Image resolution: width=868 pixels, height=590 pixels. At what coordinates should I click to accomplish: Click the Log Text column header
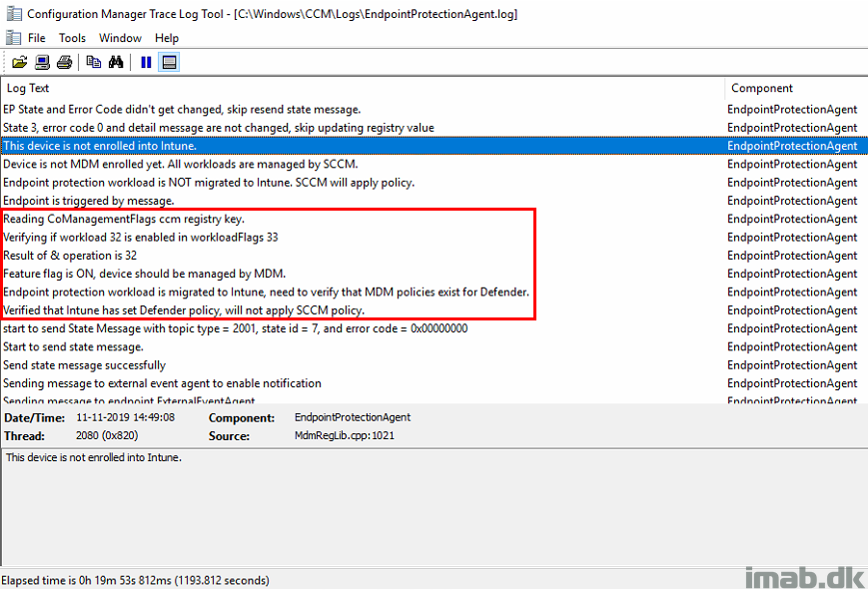coord(363,88)
